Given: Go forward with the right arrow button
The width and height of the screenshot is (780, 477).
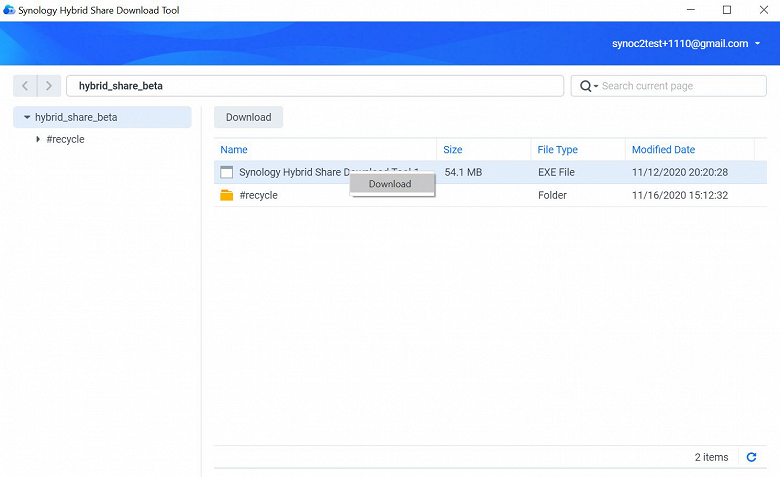Looking at the screenshot, I should click(x=49, y=86).
